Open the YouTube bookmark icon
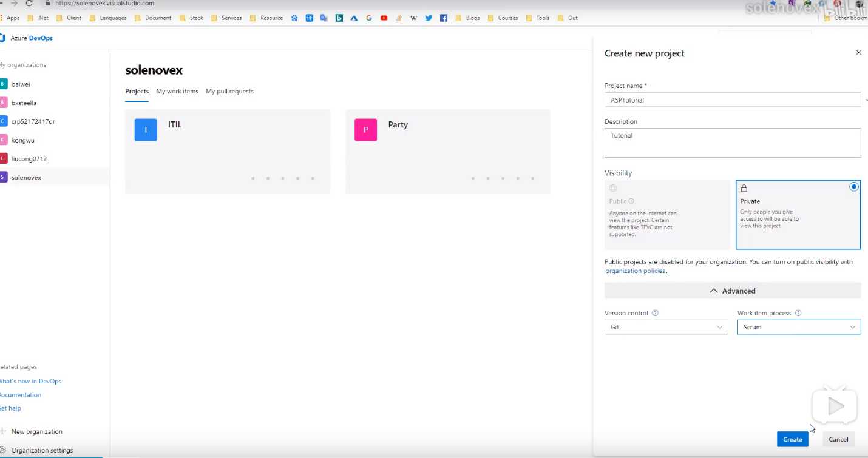The image size is (868, 458). [384, 18]
